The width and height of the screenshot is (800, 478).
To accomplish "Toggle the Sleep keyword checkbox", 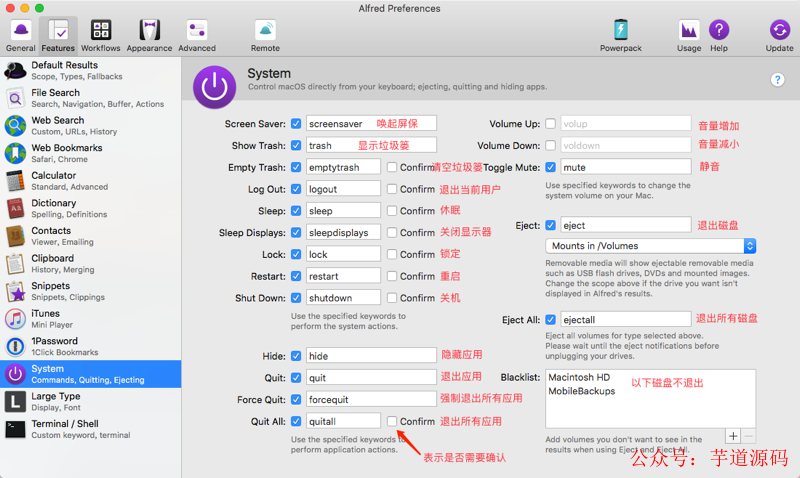I will (296, 211).
